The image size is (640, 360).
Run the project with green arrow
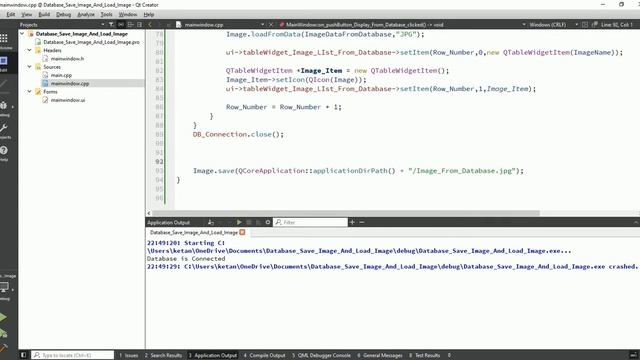pos(3,317)
